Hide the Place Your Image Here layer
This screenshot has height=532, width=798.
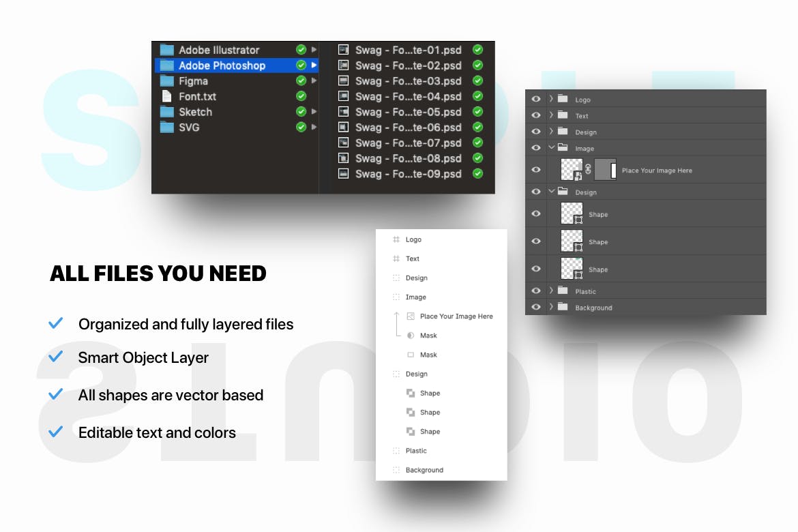(x=536, y=170)
